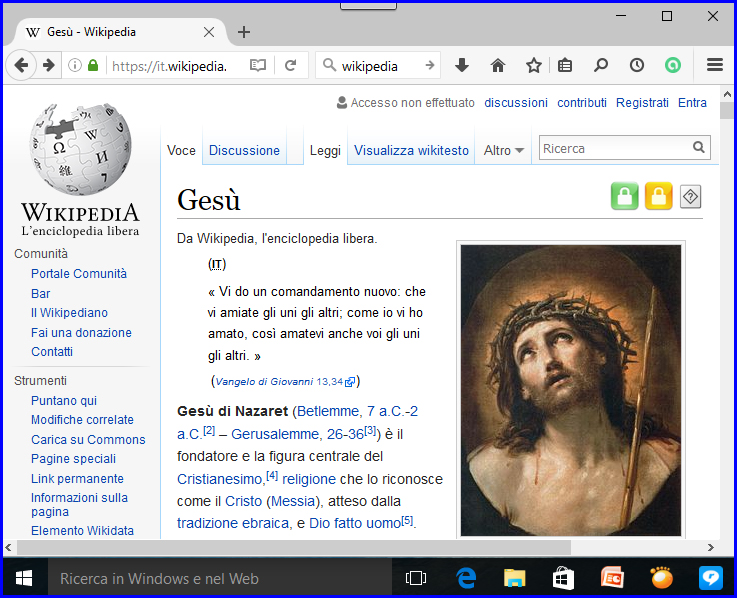
Task: Click Contatti sidebar link
Action: (x=52, y=352)
